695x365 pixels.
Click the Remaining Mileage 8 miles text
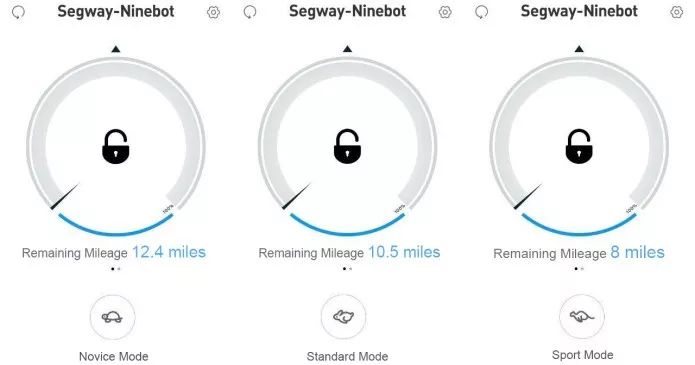coord(579,253)
